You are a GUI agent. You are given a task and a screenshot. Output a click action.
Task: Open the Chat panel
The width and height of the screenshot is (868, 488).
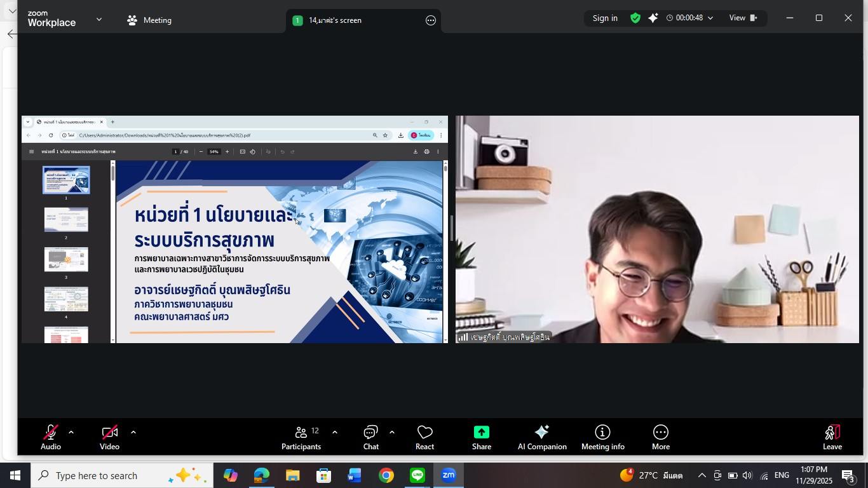[x=370, y=437]
